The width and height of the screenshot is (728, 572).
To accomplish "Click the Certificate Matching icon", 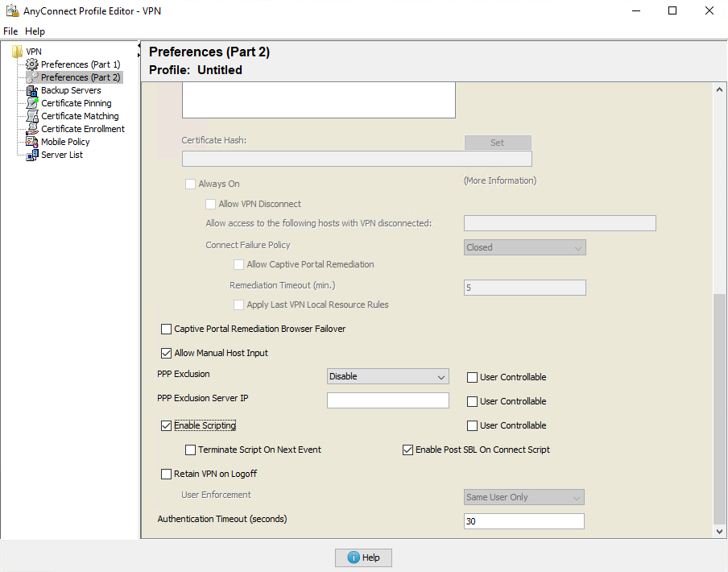I will [x=32, y=116].
